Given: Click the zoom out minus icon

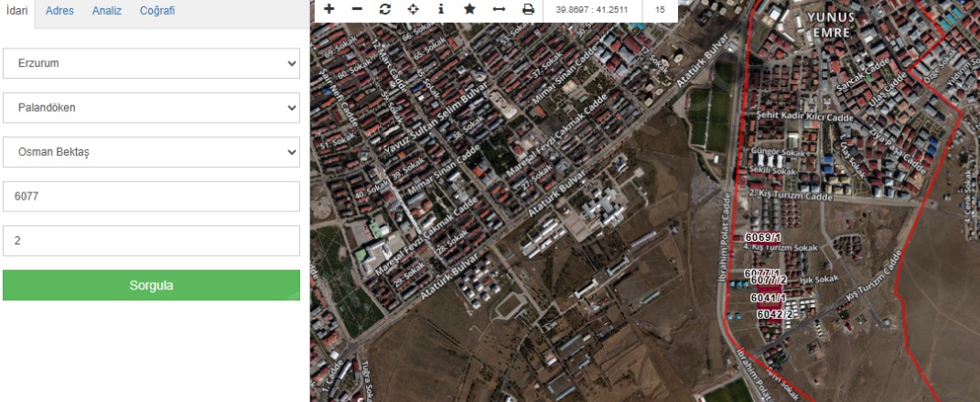Looking at the screenshot, I should pos(357,9).
